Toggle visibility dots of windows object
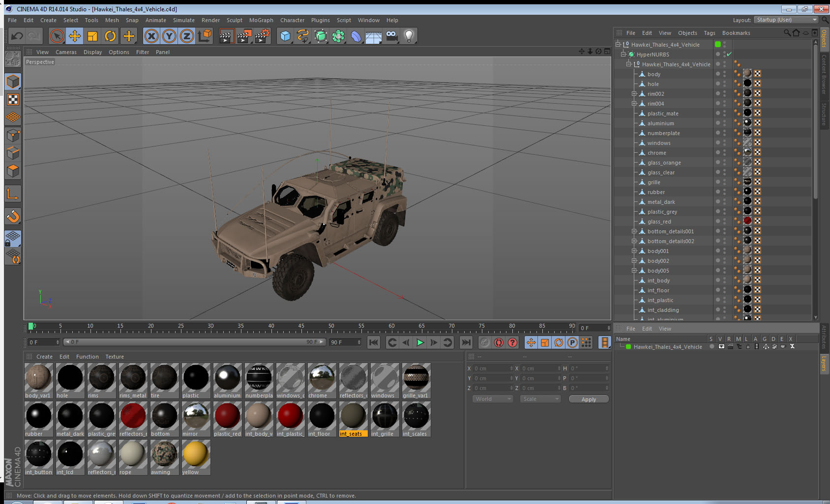The height and width of the screenshot is (504, 830). pos(724,143)
